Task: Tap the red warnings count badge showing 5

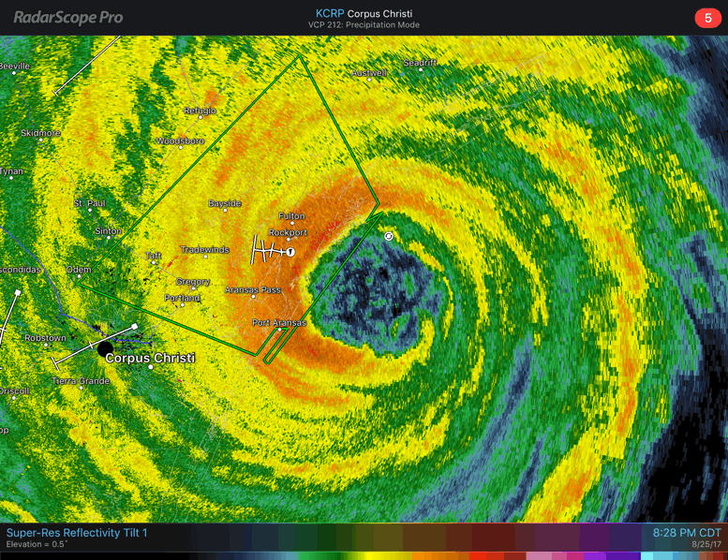Action: tap(707, 18)
